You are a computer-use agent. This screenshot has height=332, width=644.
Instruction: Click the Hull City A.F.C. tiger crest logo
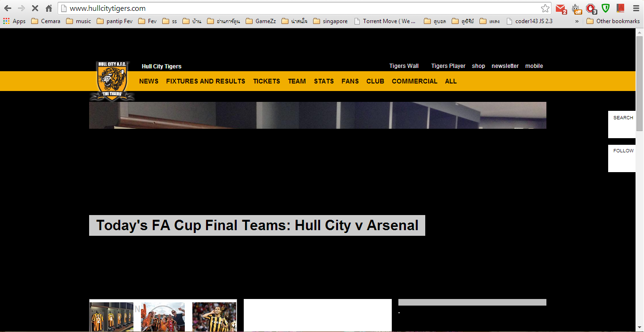112,81
